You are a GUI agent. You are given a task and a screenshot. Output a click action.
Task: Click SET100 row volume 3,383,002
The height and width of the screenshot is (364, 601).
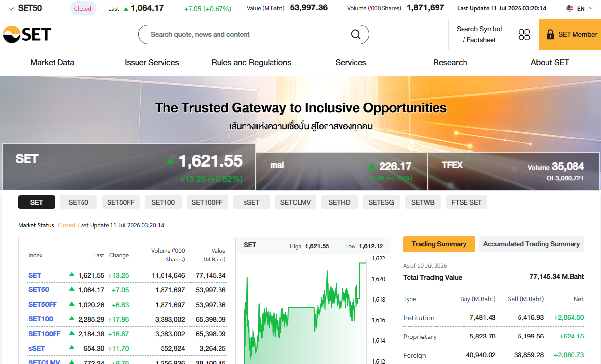click(x=170, y=319)
